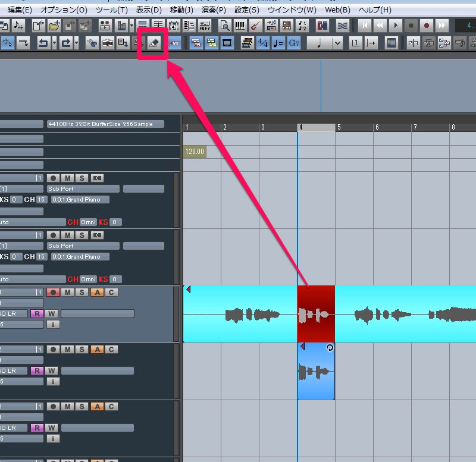Screen dimensions: 476x462
Task: Click the filmstrip video track icon
Action: click(x=227, y=43)
